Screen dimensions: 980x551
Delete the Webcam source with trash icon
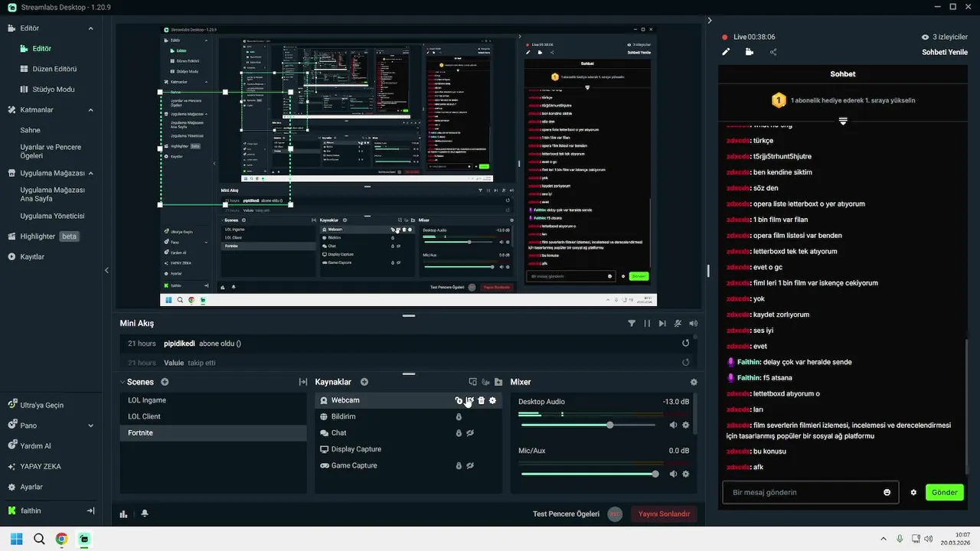[481, 400]
